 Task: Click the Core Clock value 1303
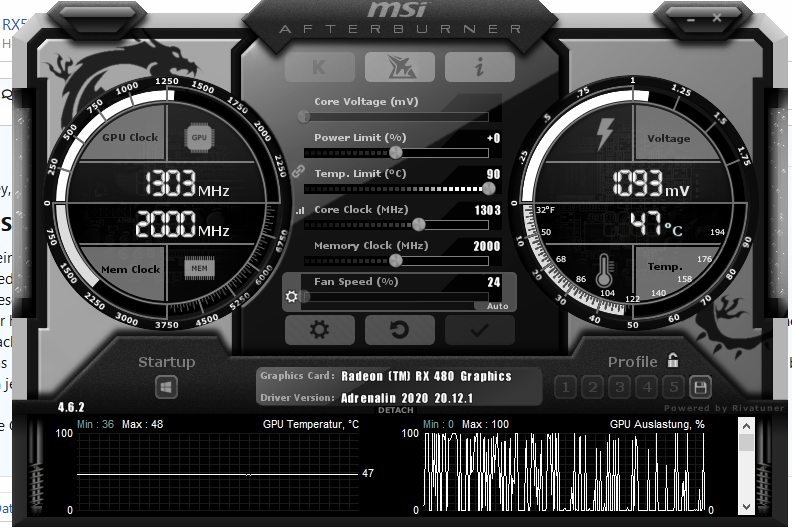click(487, 210)
